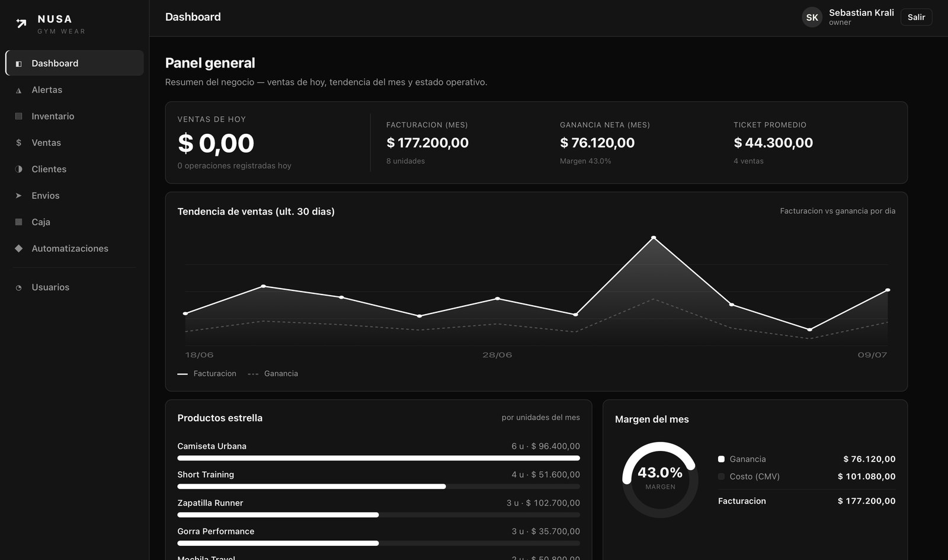This screenshot has height=560, width=948.
Task: Open the Alertas section
Action: (x=75, y=89)
